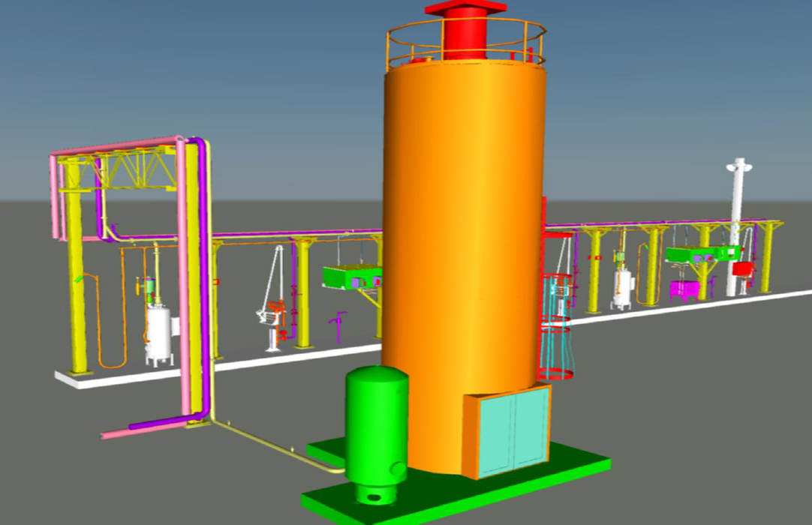The width and height of the screenshot is (812, 525).
Task: Select the large orange cylindrical tower
Action: click(462, 225)
